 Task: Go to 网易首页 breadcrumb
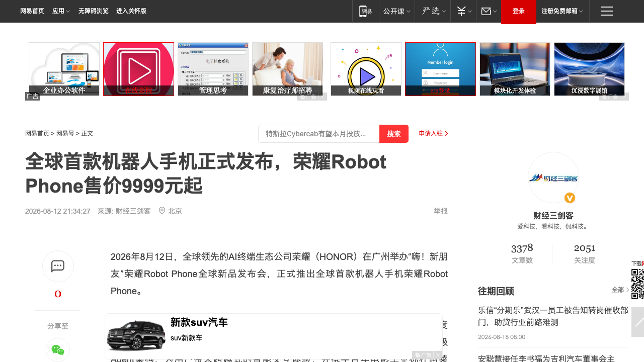37,134
